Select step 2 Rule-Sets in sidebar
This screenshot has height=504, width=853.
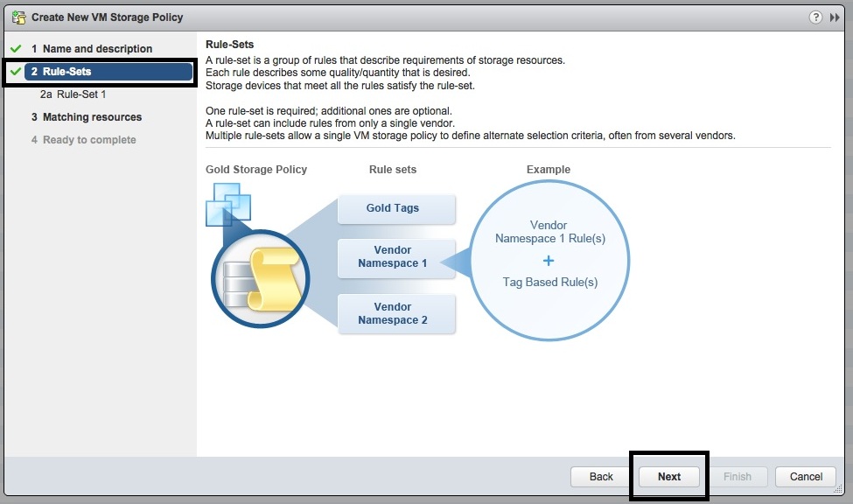tap(66, 72)
